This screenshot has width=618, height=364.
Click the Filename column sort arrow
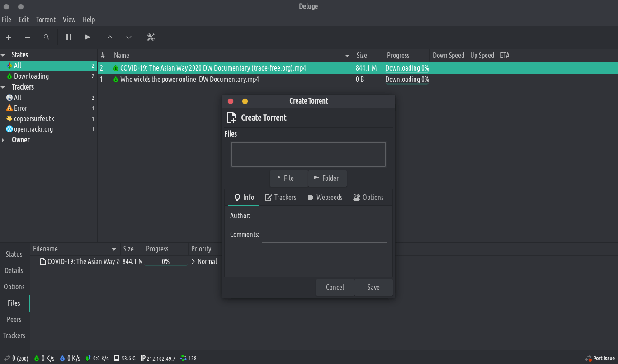[114, 249]
